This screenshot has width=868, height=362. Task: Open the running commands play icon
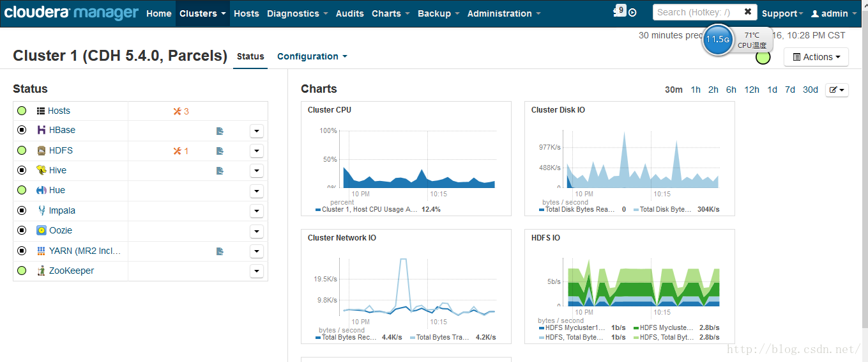coord(632,13)
